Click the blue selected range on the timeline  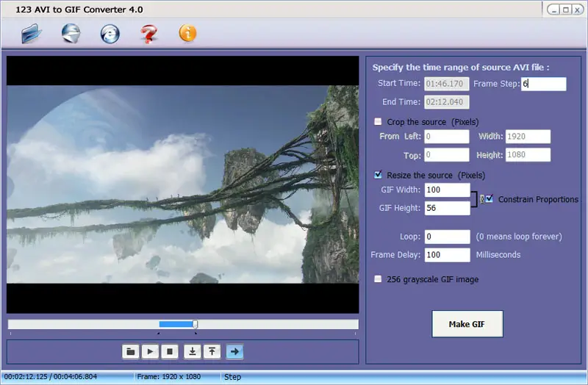(x=176, y=324)
